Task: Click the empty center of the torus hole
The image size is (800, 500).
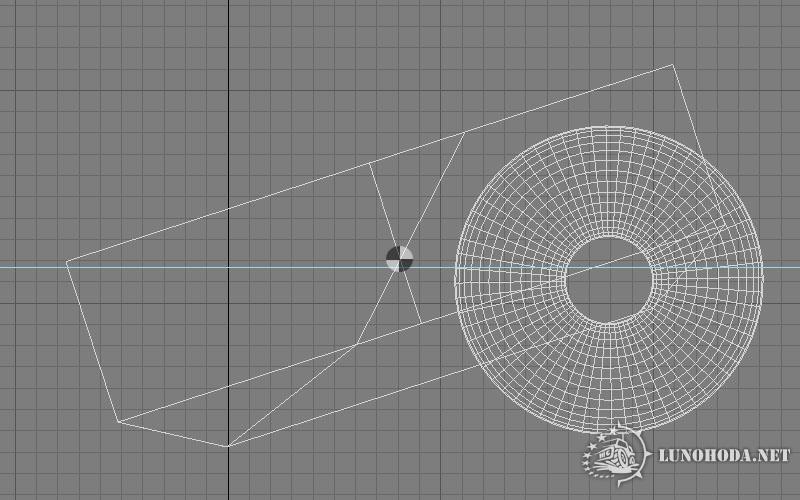Action: (x=610, y=280)
